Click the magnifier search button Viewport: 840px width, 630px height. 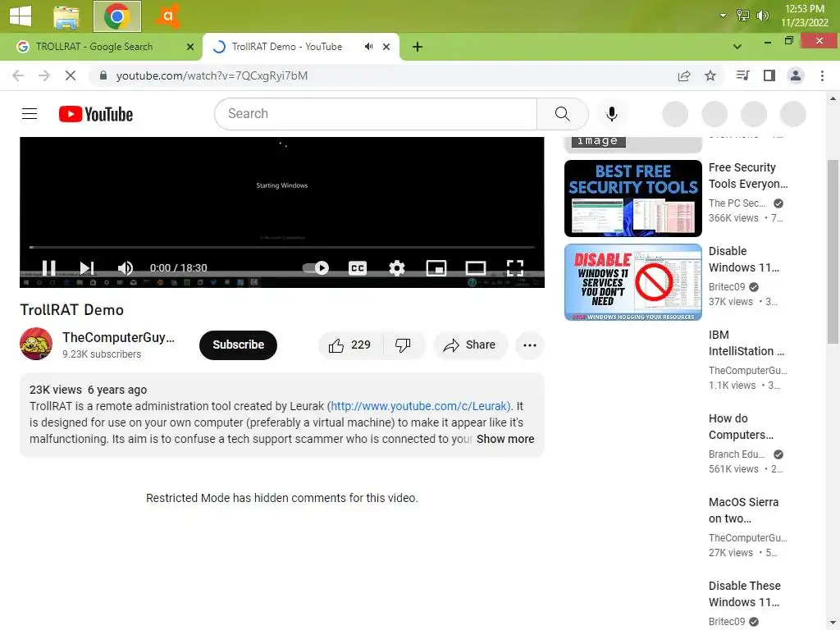coord(563,113)
